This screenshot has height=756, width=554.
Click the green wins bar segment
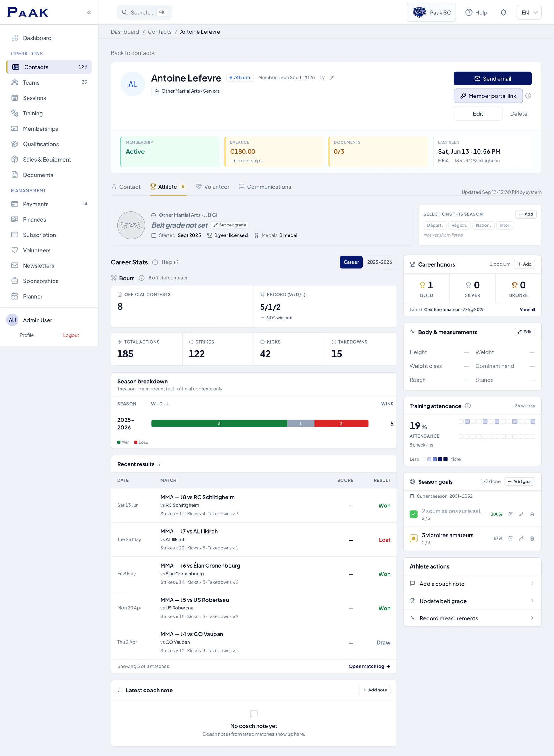pyautogui.click(x=219, y=423)
